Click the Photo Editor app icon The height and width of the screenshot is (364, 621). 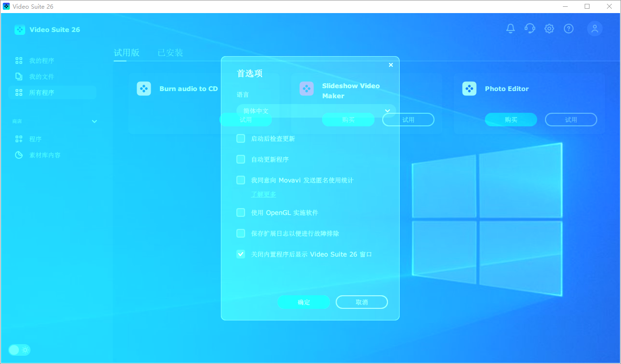469,89
